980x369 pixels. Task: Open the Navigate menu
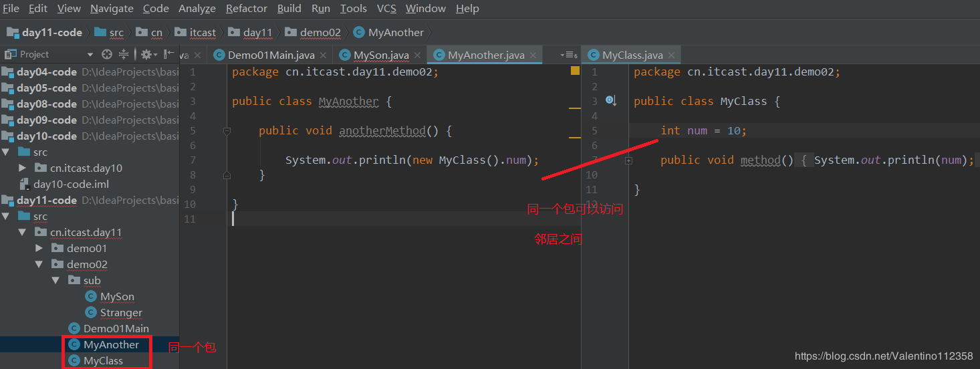112,8
